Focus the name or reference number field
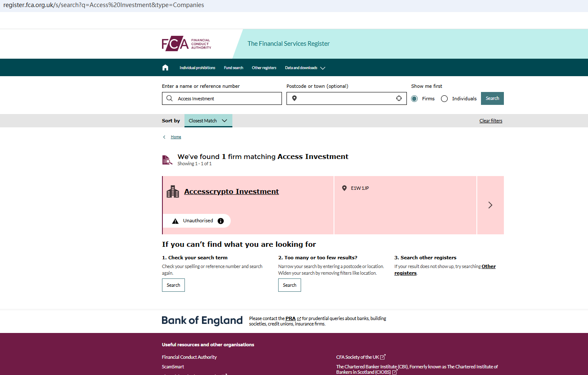Screen dimensions: 588x375 (222, 98)
